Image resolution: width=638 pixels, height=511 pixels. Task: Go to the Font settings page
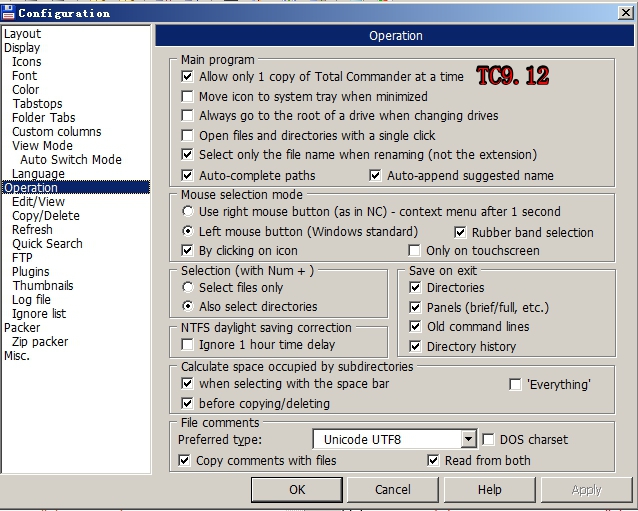pos(24,75)
